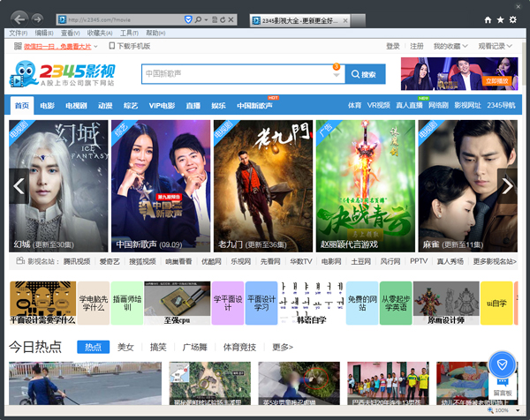Click the address bar search magnifier icon

tap(198, 20)
